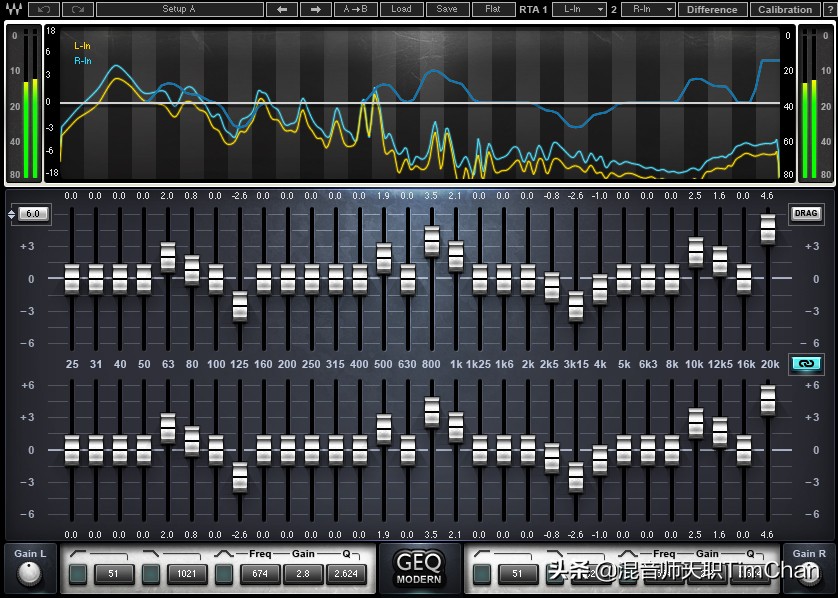838x598 pixels.
Task: Open the L-In RTA 1 source dropdown
Action: [579, 9]
